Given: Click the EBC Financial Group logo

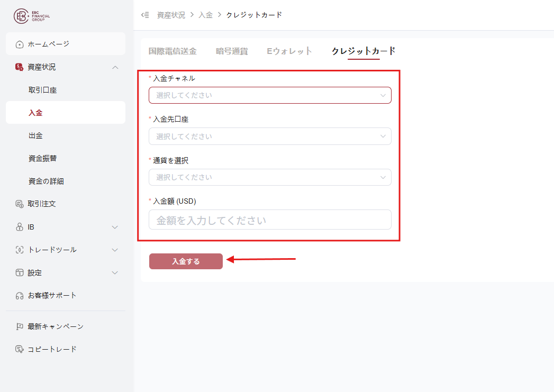Looking at the screenshot, I should (32, 16).
